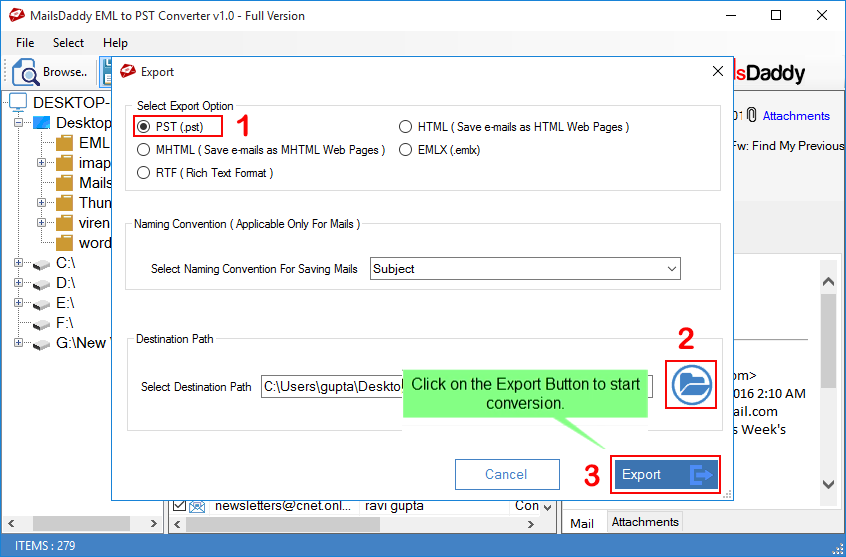Image resolution: width=846 pixels, height=557 pixels.
Task: Click the Select Destination Path field
Action: [x=456, y=386]
